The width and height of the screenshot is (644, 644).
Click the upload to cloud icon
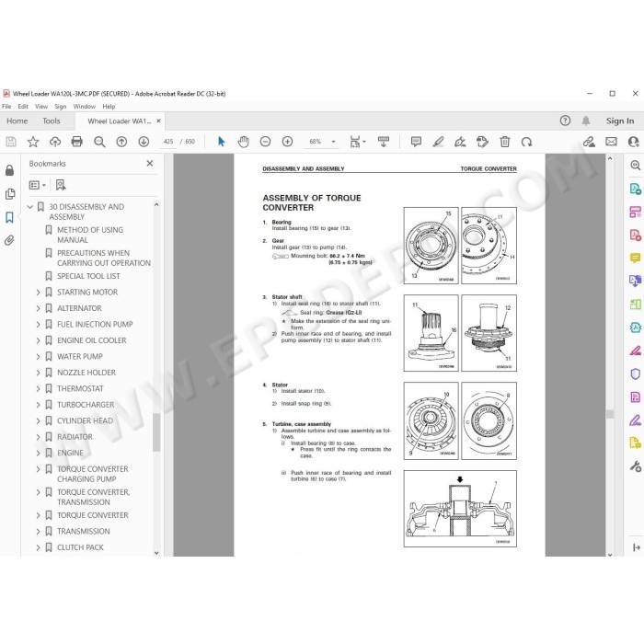pos(55,142)
